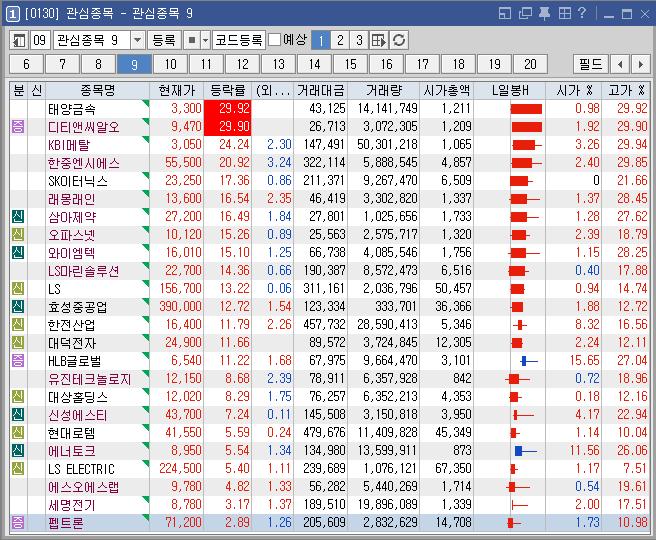
Task: Click the 신 badge on 와이엠텍 row
Action: (18, 253)
